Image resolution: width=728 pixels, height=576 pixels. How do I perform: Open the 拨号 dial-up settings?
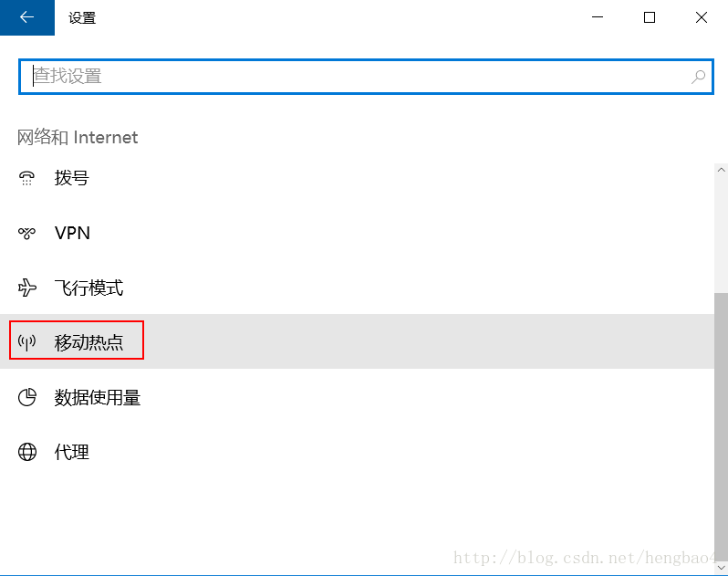tap(357, 178)
